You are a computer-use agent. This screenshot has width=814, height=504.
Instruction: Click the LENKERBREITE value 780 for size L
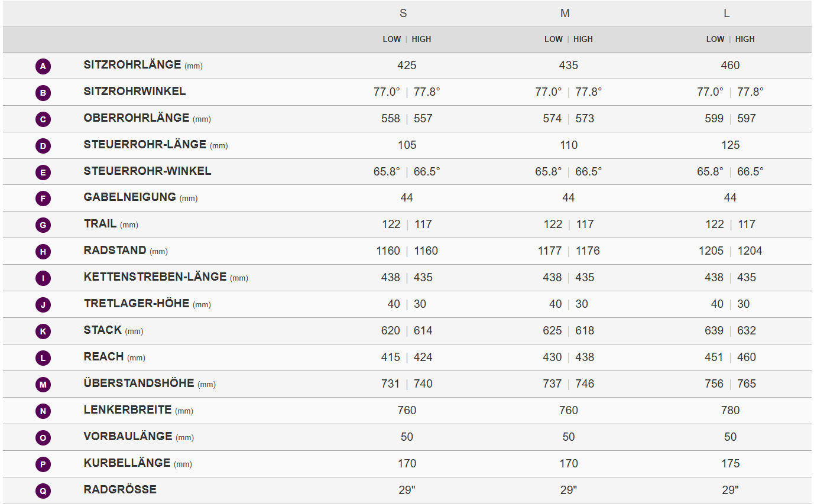click(x=730, y=410)
